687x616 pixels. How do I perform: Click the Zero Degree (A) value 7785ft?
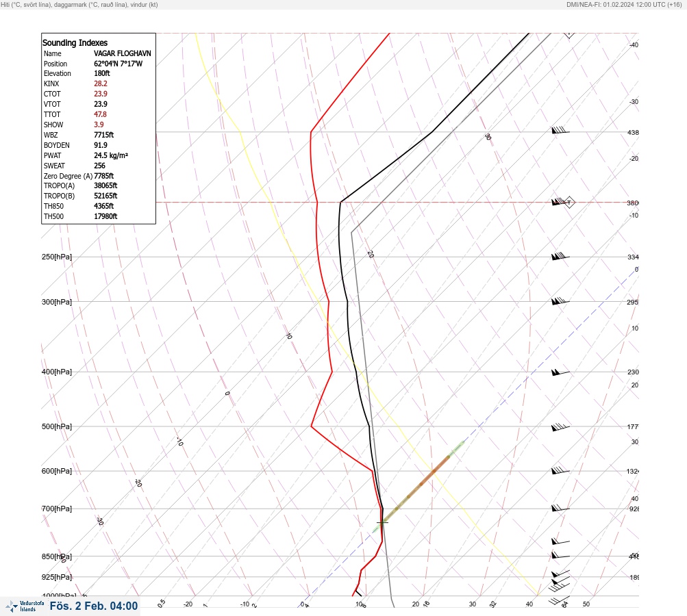tap(104, 176)
